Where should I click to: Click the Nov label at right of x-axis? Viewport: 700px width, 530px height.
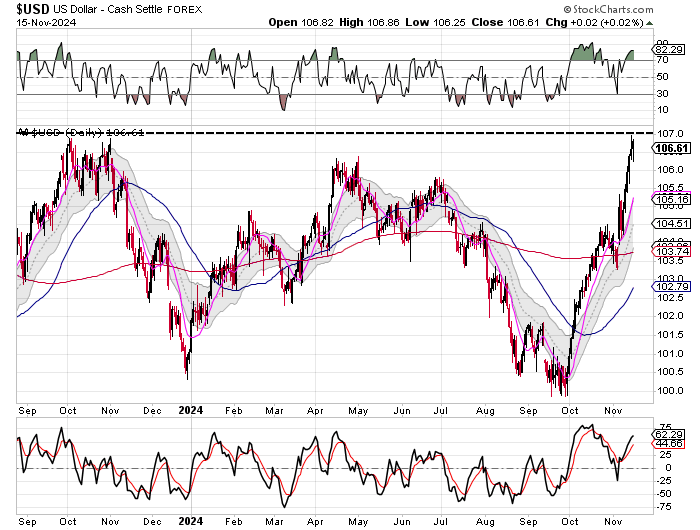[612, 409]
